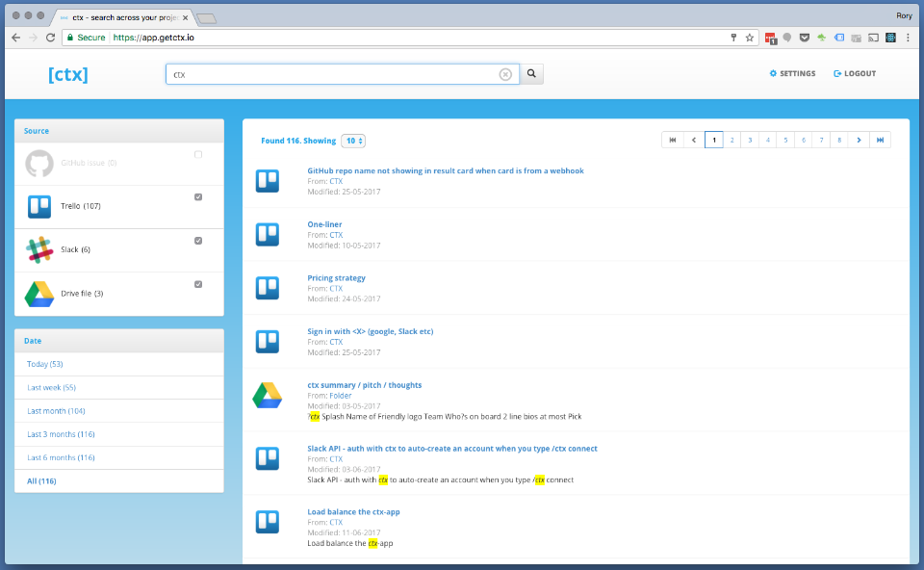This screenshot has width=924, height=570.
Task: Click Trello icon beside One-liner result
Action: 268,235
